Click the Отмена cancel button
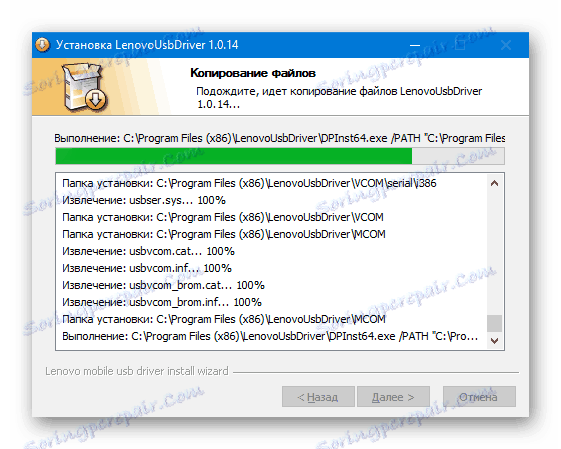This screenshot has height=449, width=561. (x=479, y=397)
